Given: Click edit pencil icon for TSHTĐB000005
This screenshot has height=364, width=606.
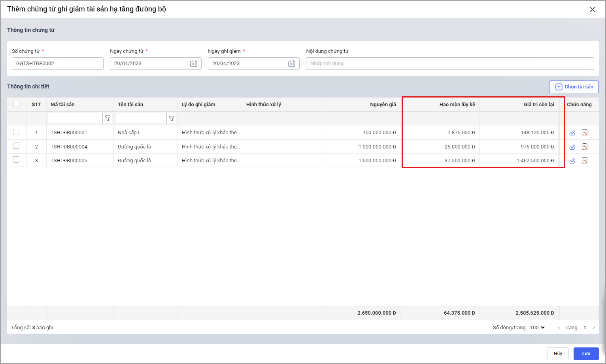Looking at the screenshot, I should point(572,161).
